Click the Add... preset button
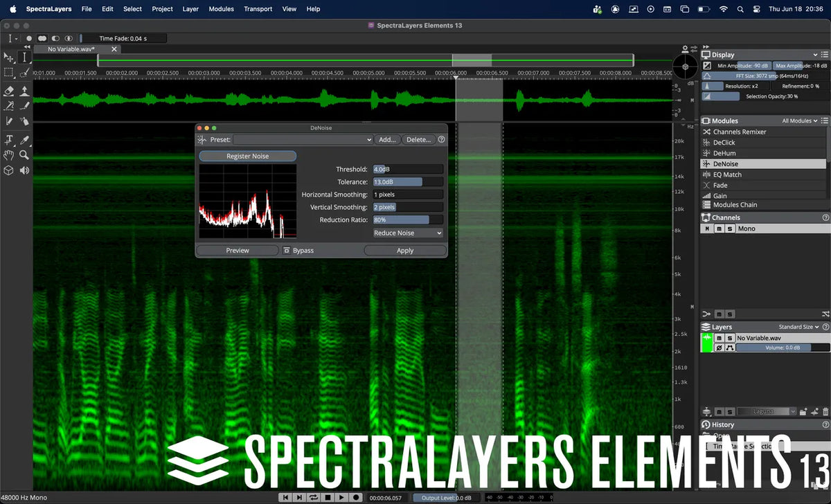Image resolution: width=831 pixels, height=504 pixels. point(387,139)
